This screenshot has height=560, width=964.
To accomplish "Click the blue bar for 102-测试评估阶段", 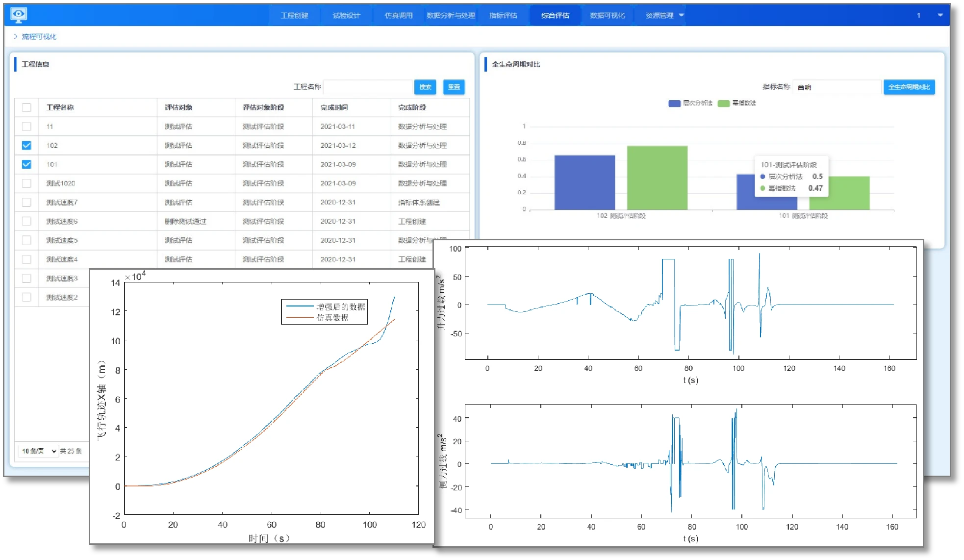I will tap(584, 182).
